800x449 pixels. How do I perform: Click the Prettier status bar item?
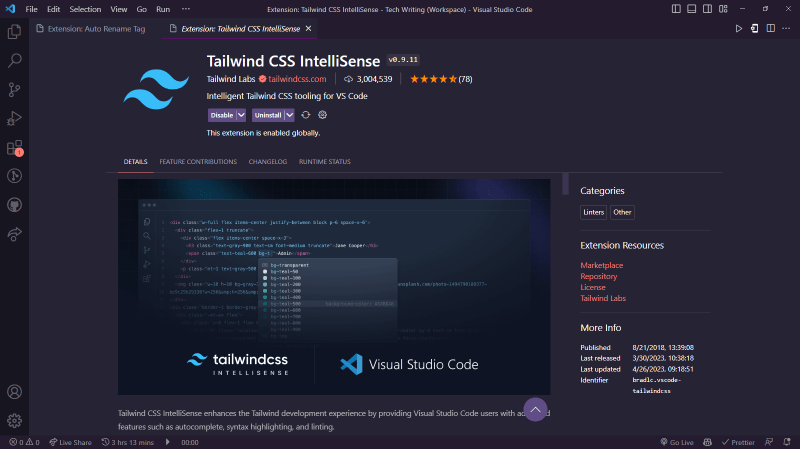[738, 442]
